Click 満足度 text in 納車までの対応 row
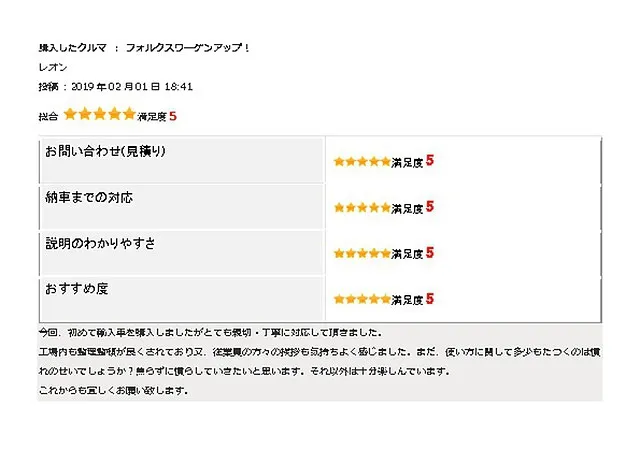640x451 pixels. pyautogui.click(x=407, y=209)
